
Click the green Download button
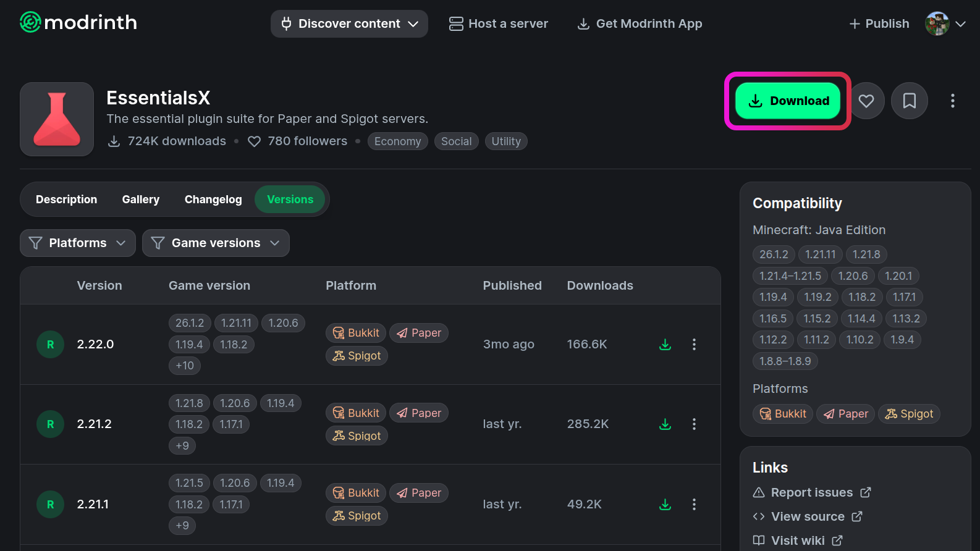pyautogui.click(x=787, y=101)
